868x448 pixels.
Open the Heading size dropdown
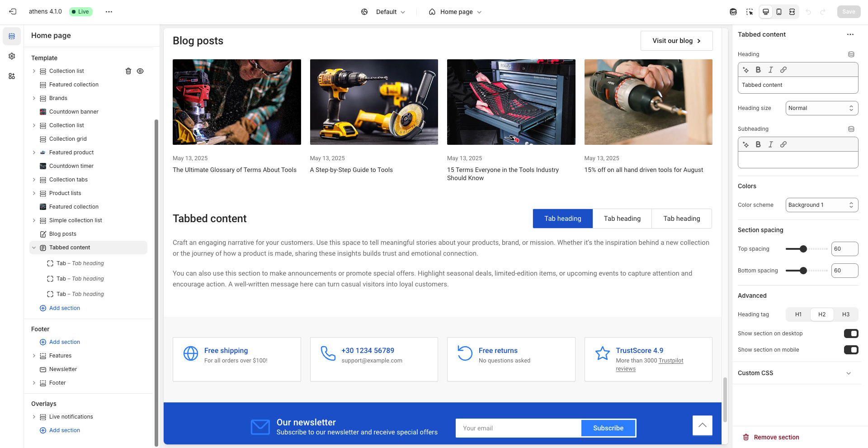click(821, 108)
